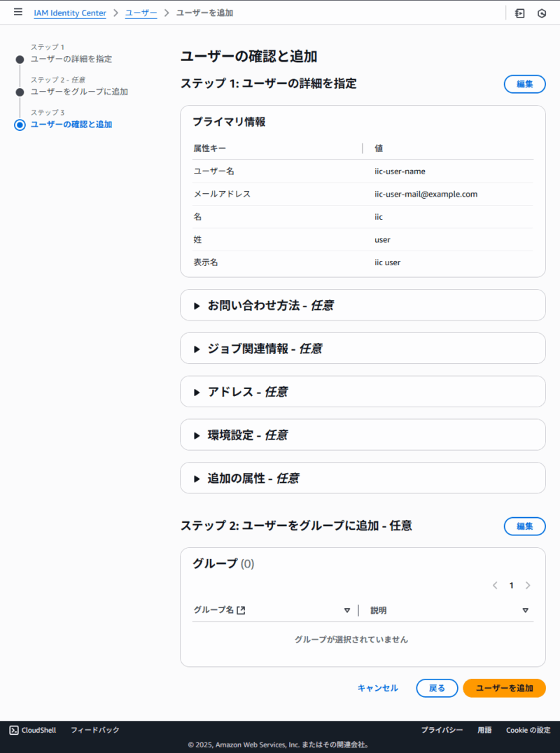Image resolution: width=560 pixels, height=753 pixels.
Task: Expand the ジョブ関連情報 section
Action: (x=363, y=349)
